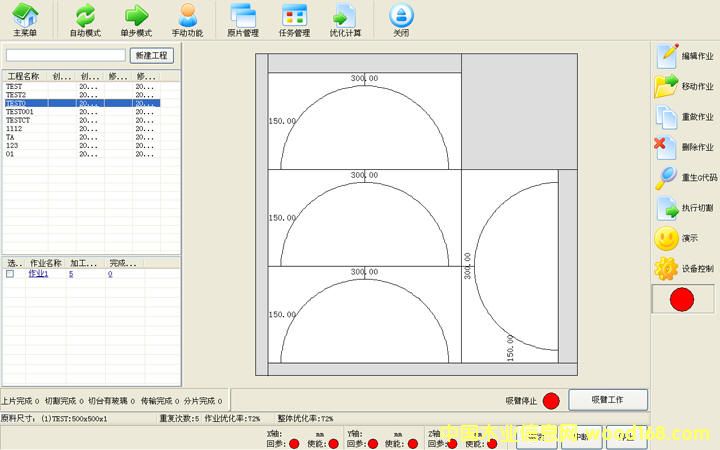The width and height of the screenshot is (720, 450).
Task: Click the 工程名称 column header
Action: 24,76
